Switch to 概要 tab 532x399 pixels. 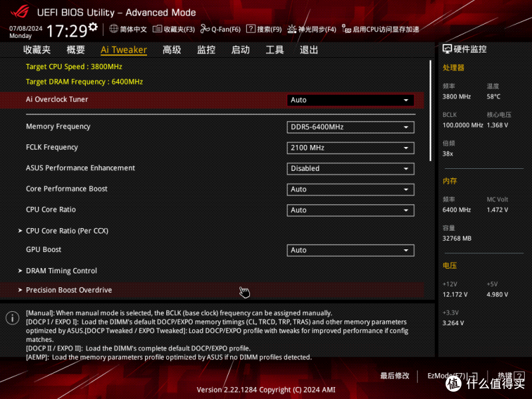click(x=76, y=50)
